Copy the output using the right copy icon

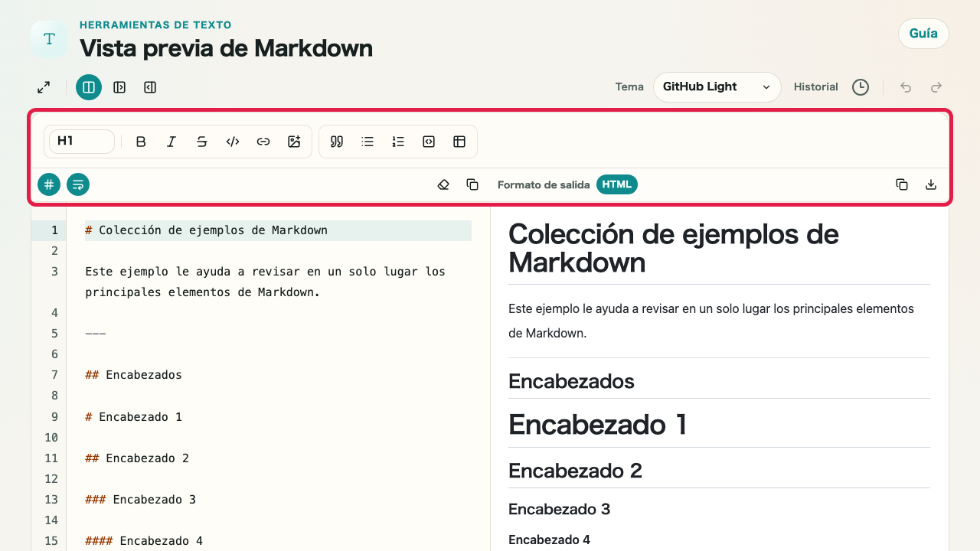[x=902, y=184]
